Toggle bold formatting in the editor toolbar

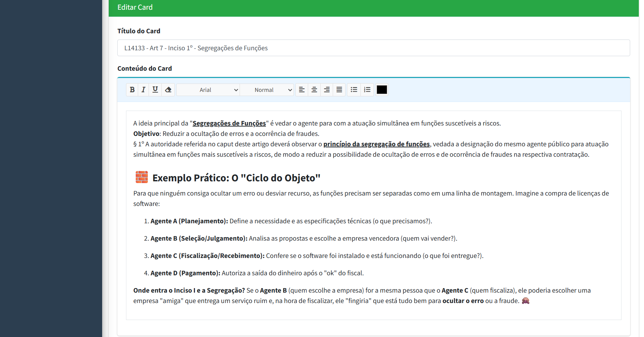point(132,90)
